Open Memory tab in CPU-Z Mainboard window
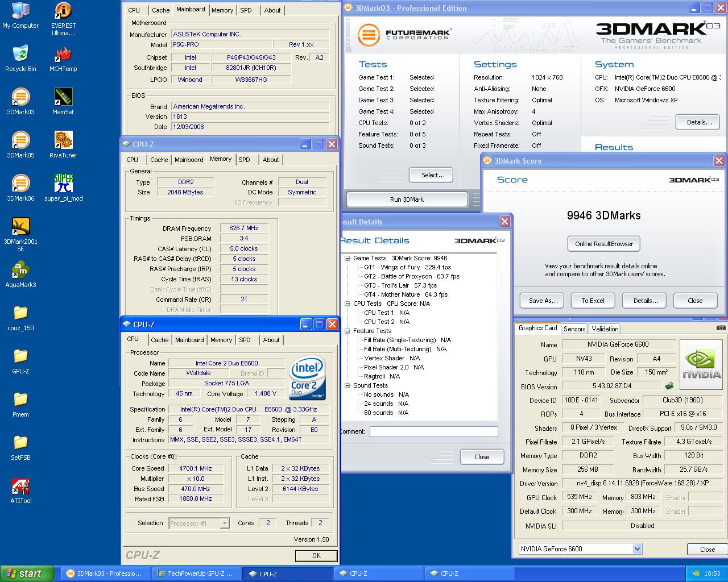 click(222, 10)
